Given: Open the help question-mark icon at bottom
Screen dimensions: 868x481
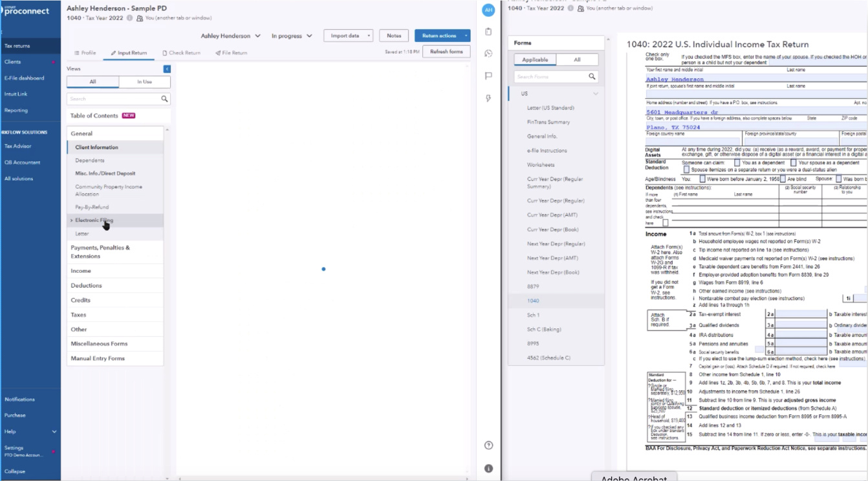Looking at the screenshot, I should [x=488, y=445].
